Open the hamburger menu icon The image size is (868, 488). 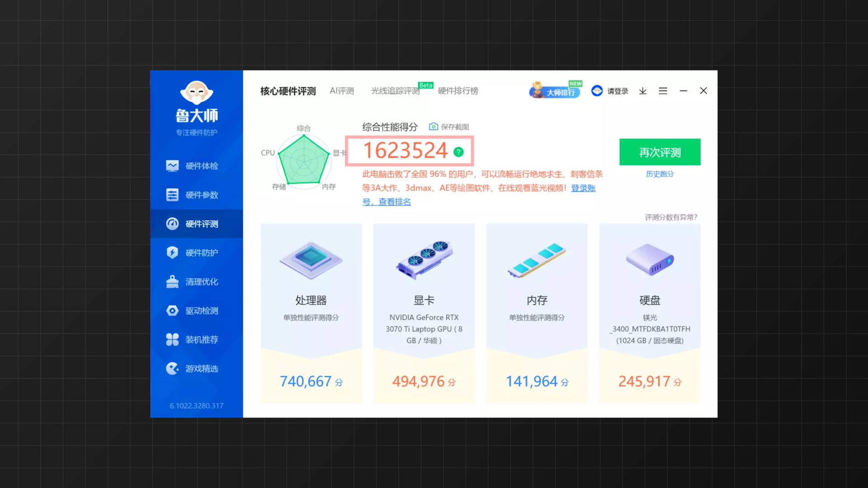(x=663, y=91)
